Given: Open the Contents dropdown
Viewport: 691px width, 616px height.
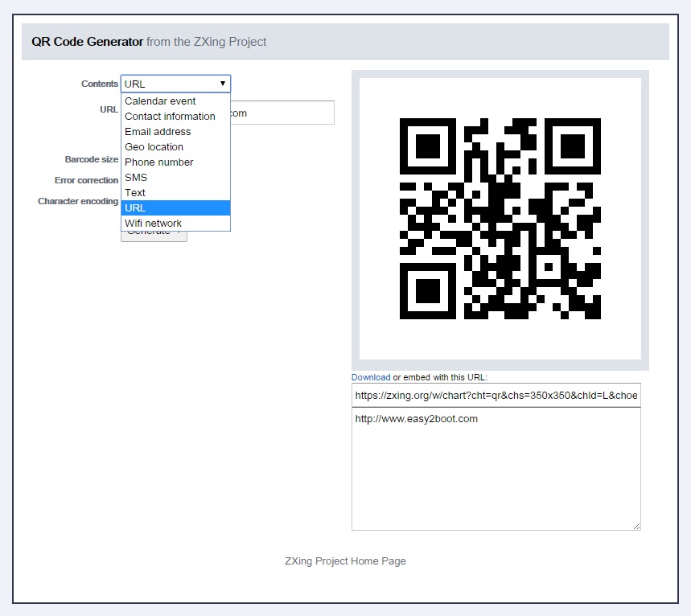Looking at the screenshot, I should (175, 83).
